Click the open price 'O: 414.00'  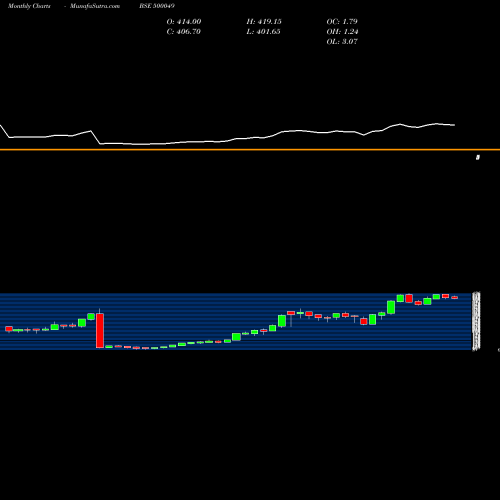pyautogui.click(x=184, y=22)
